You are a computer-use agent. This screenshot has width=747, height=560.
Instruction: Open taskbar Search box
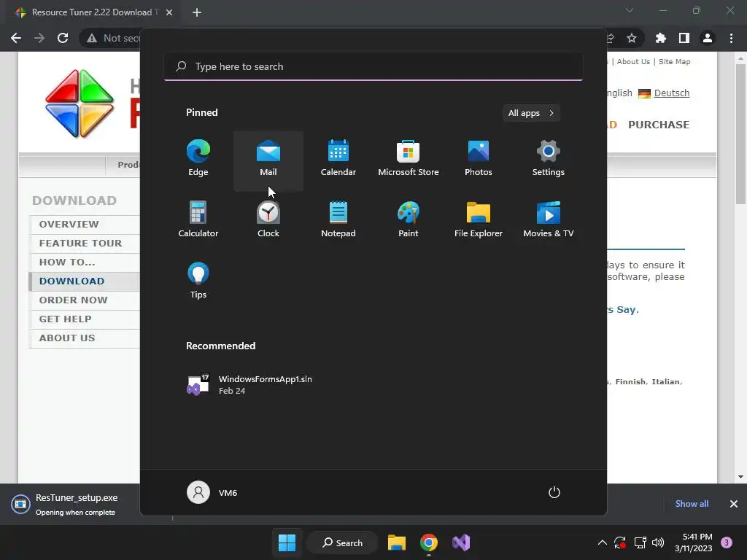coord(343,542)
